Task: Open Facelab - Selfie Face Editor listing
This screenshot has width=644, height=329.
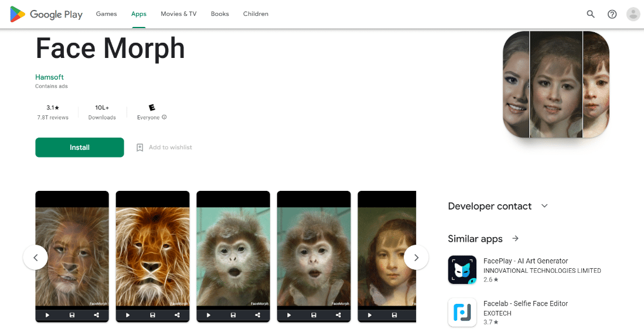Action: pos(525,304)
